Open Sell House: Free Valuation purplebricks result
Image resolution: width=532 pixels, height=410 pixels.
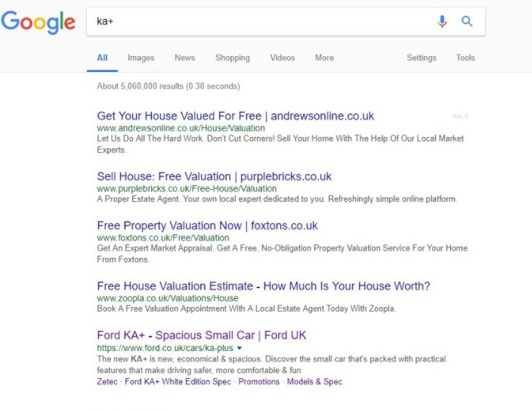coord(214,176)
